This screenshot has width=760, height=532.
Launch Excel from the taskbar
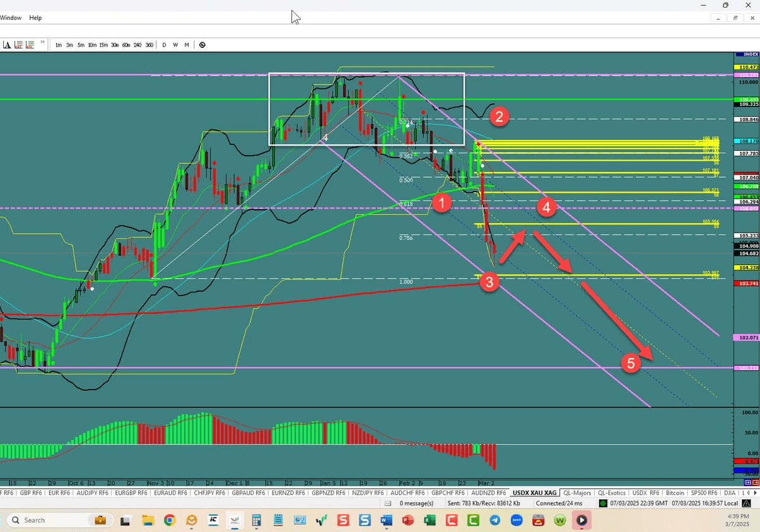coord(430,520)
